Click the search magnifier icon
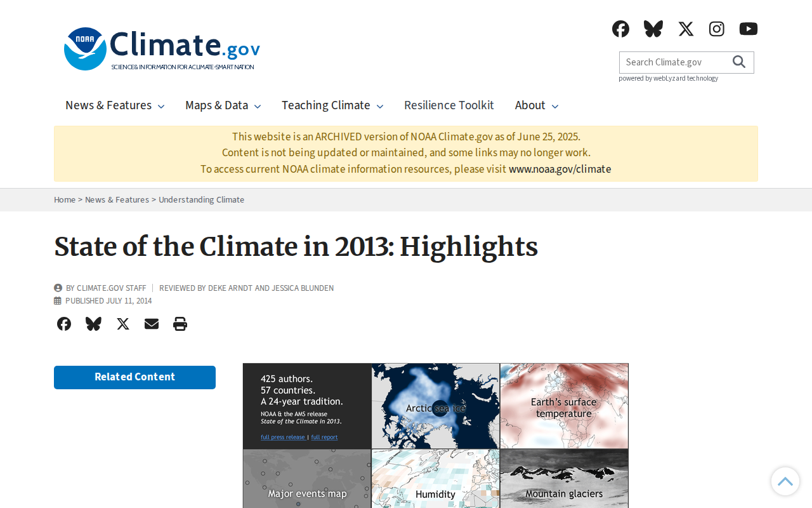 [739, 62]
